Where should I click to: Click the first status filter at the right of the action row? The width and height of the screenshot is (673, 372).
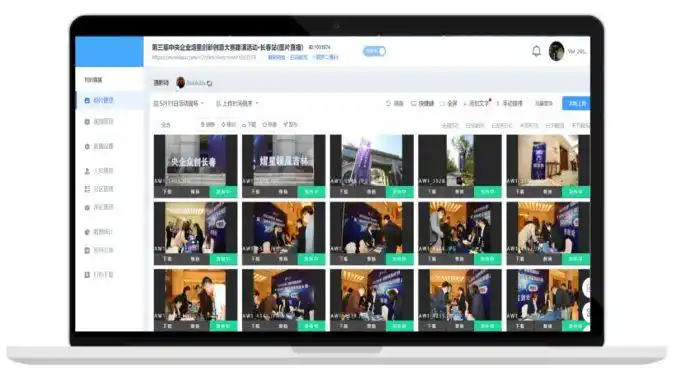click(450, 125)
